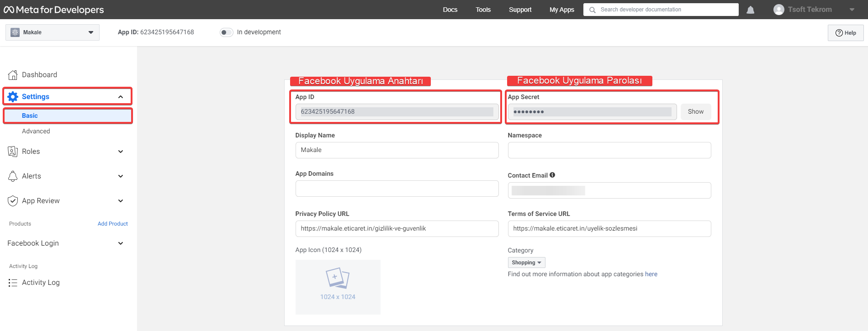
Task: Click the Contact Email info icon
Action: click(x=552, y=175)
